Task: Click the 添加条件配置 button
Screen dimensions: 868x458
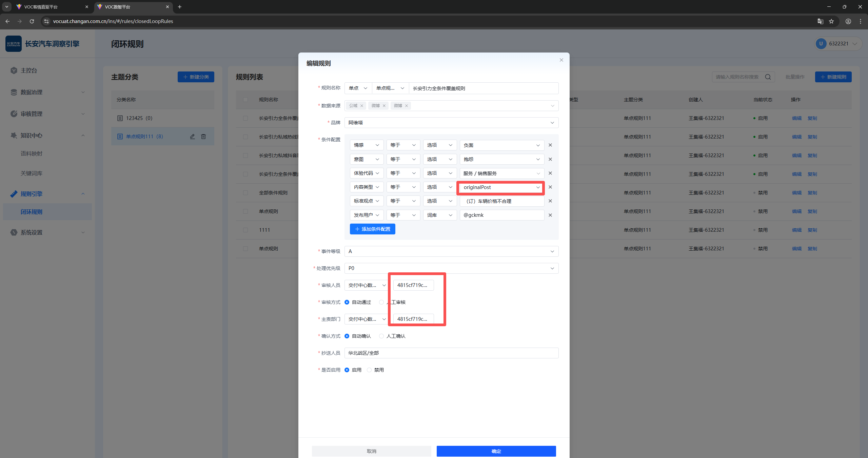Action: pyautogui.click(x=372, y=229)
